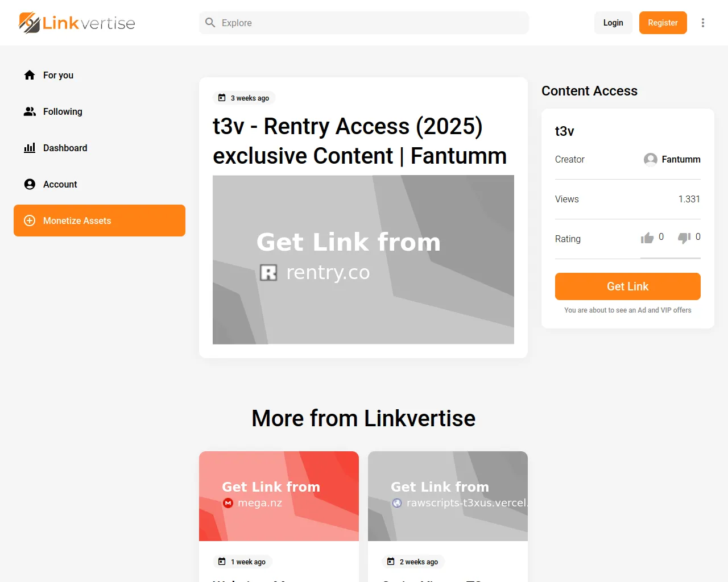Click the search magnifier icon
Viewport: 728px width, 582px height.
coord(210,23)
